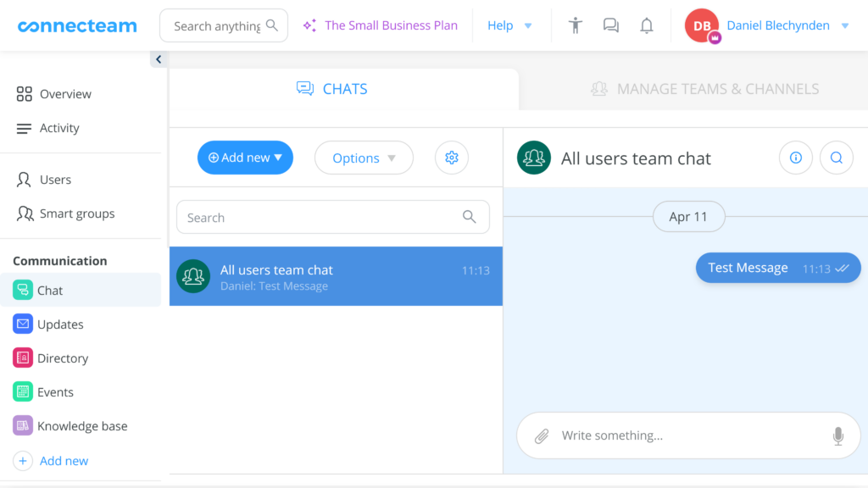868x488 pixels.
Task: Open the Help dropdown menu
Action: coord(509,25)
